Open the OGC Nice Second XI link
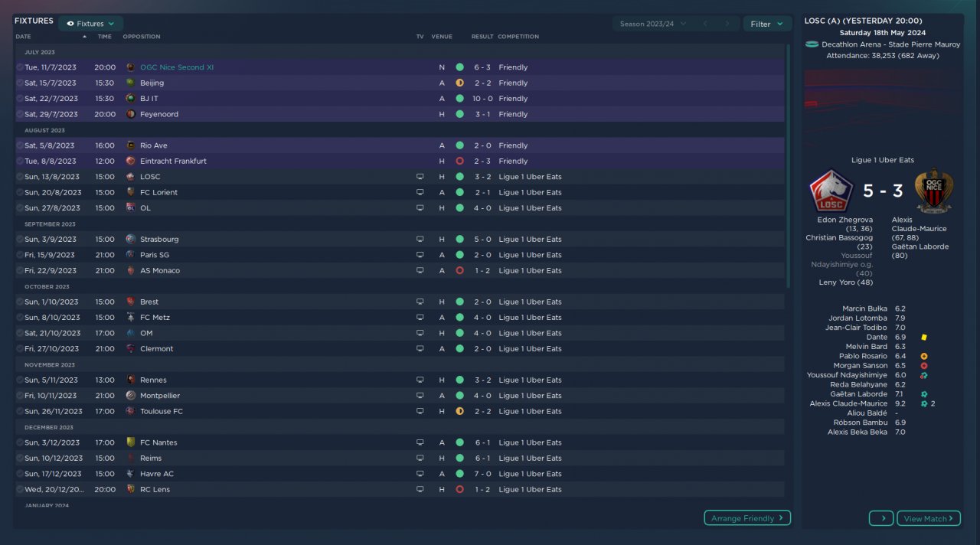The height and width of the screenshot is (545, 980). click(177, 67)
